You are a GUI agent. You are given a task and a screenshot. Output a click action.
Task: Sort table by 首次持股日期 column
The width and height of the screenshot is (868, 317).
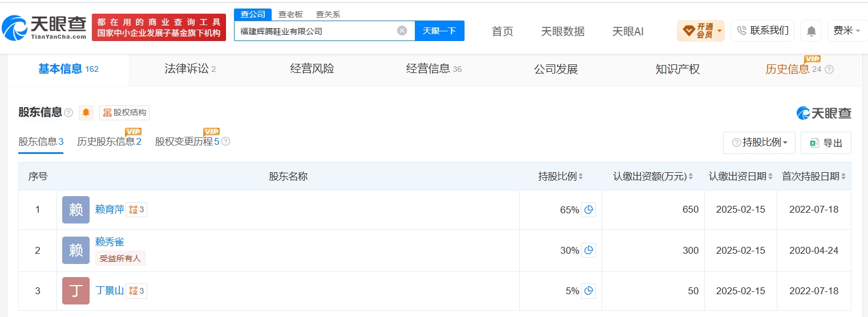pos(814,177)
